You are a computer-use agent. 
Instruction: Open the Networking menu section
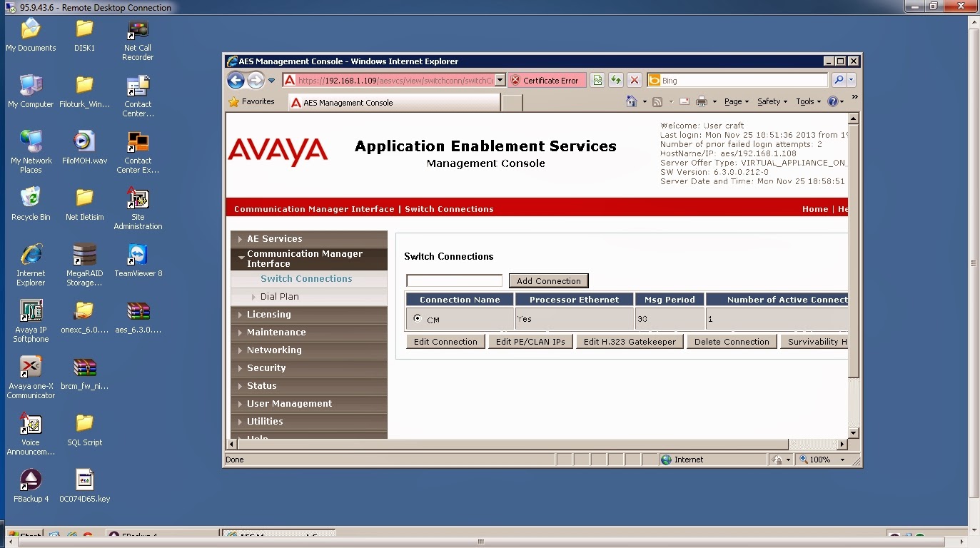click(308, 350)
